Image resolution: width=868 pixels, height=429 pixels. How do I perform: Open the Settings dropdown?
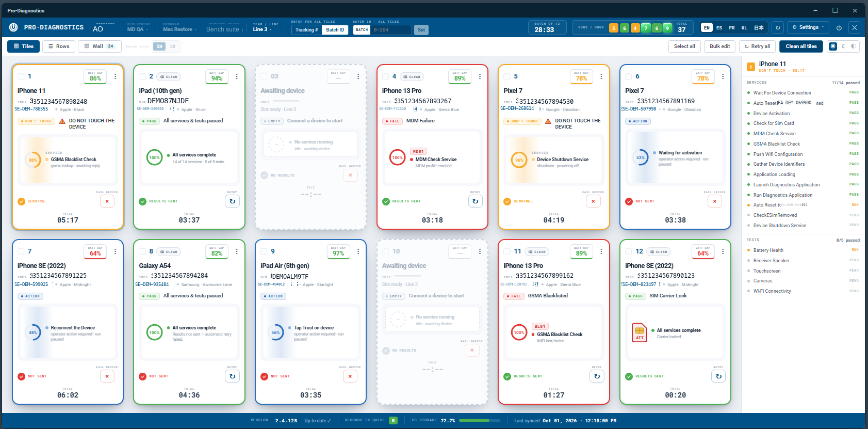808,27
